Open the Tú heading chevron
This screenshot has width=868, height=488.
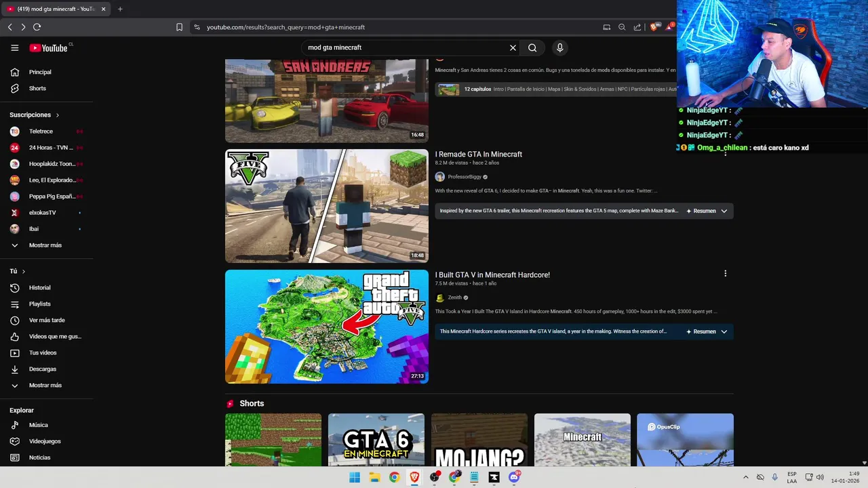[24, 271]
